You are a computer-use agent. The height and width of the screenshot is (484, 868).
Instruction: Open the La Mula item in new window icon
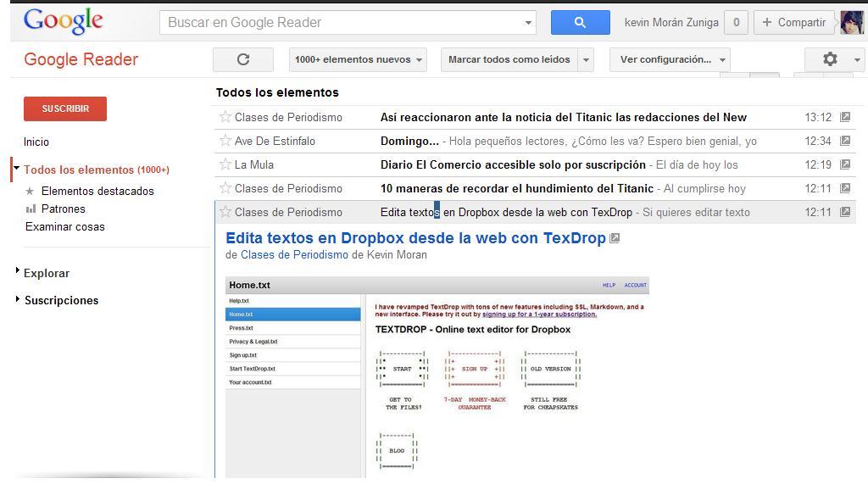[x=845, y=164]
